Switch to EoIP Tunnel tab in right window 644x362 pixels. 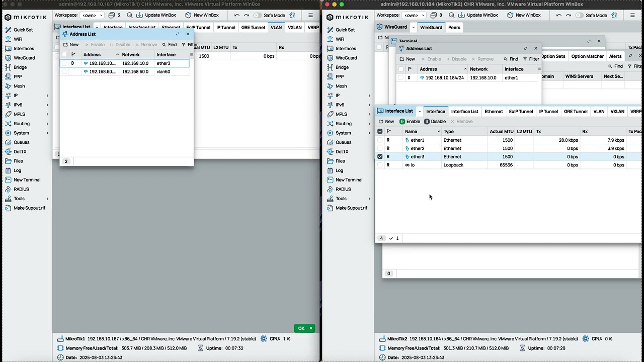coord(521,112)
